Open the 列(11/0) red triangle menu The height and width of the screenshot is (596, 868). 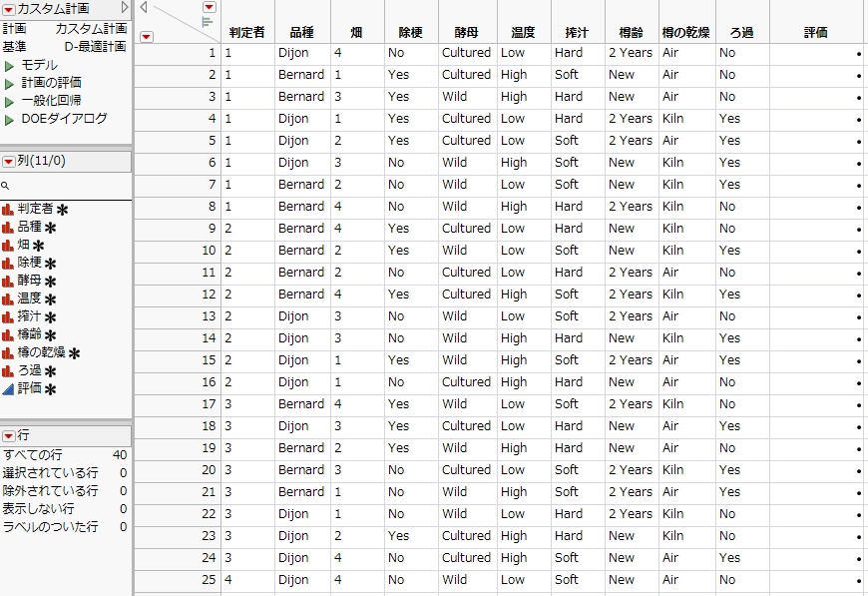(x=8, y=161)
